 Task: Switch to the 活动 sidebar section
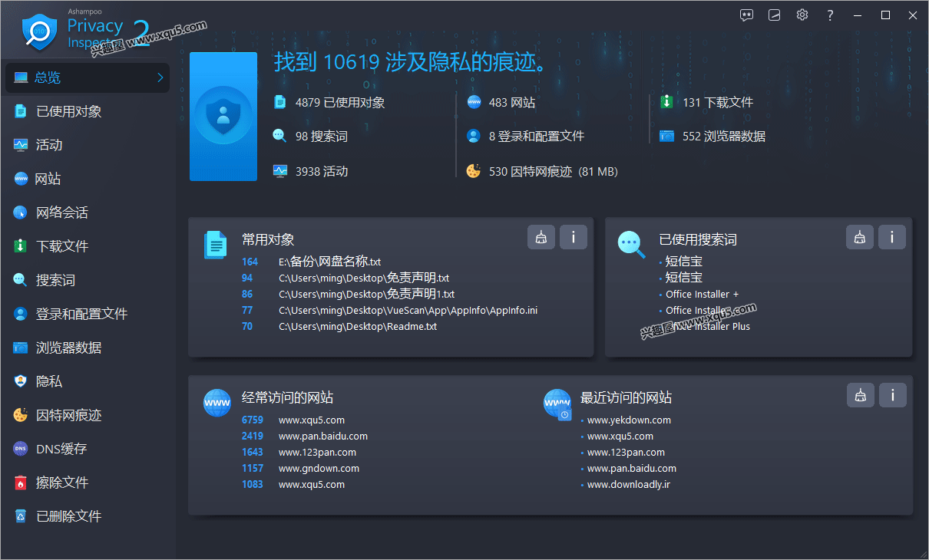point(49,145)
